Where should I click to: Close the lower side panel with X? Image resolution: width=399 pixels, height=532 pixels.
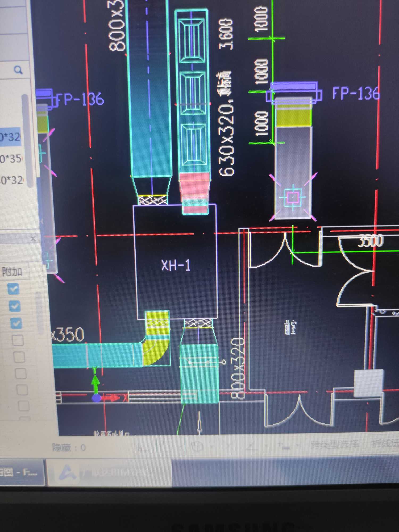click(33, 239)
